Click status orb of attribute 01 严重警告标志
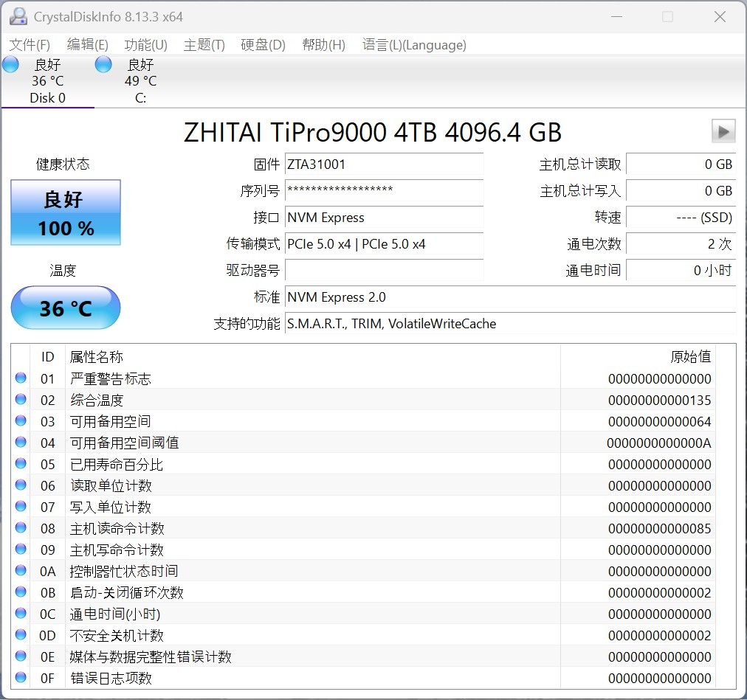The height and width of the screenshot is (700, 747). [x=21, y=378]
